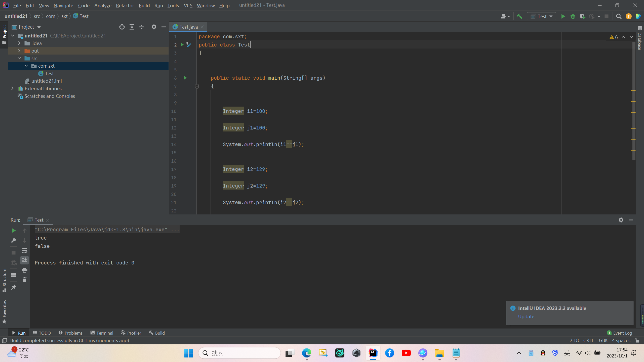Toggle Soft-Wrap in Run console

(24, 251)
